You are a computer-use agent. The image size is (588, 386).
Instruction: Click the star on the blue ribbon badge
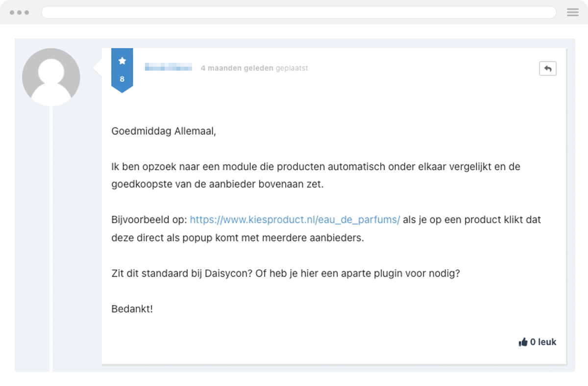point(122,60)
